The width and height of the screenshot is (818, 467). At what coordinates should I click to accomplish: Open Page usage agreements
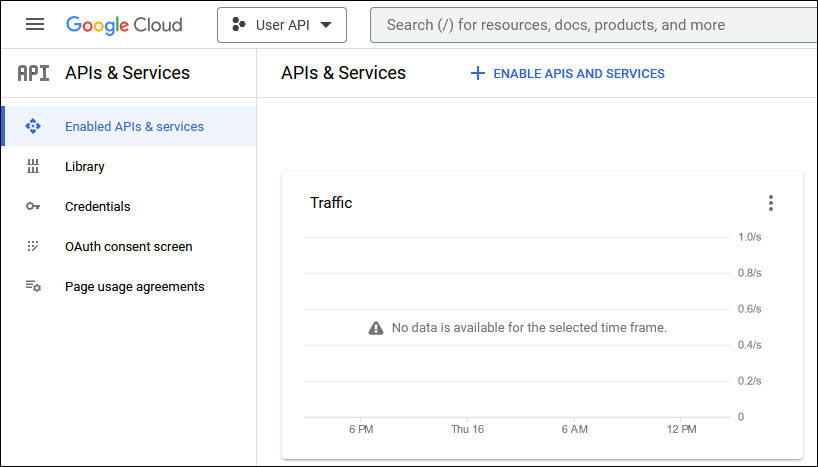click(134, 287)
